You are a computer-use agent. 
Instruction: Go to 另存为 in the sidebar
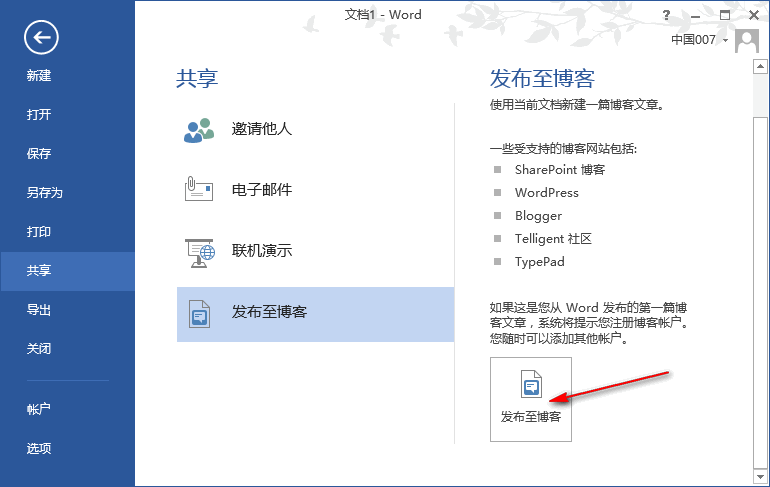click(x=45, y=193)
